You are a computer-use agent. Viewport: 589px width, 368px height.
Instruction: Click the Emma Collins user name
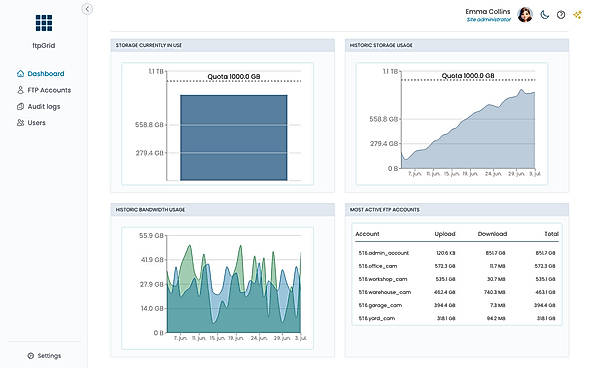[488, 12]
